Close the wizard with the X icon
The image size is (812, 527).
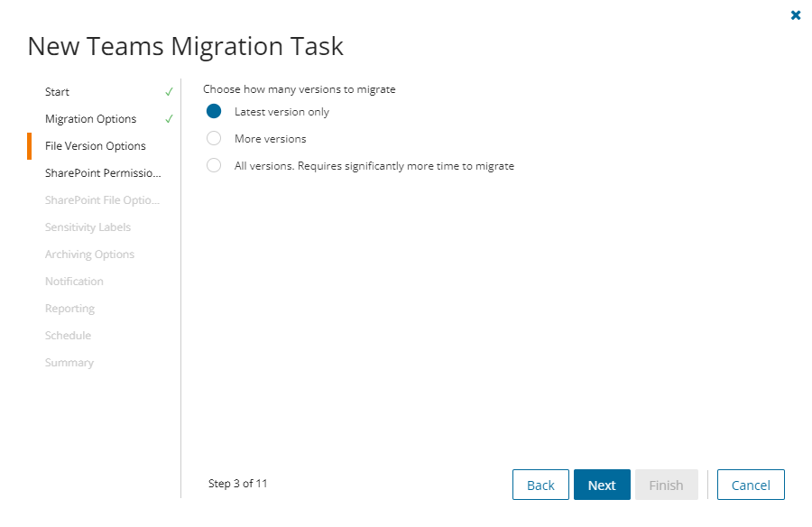(796, 15)
